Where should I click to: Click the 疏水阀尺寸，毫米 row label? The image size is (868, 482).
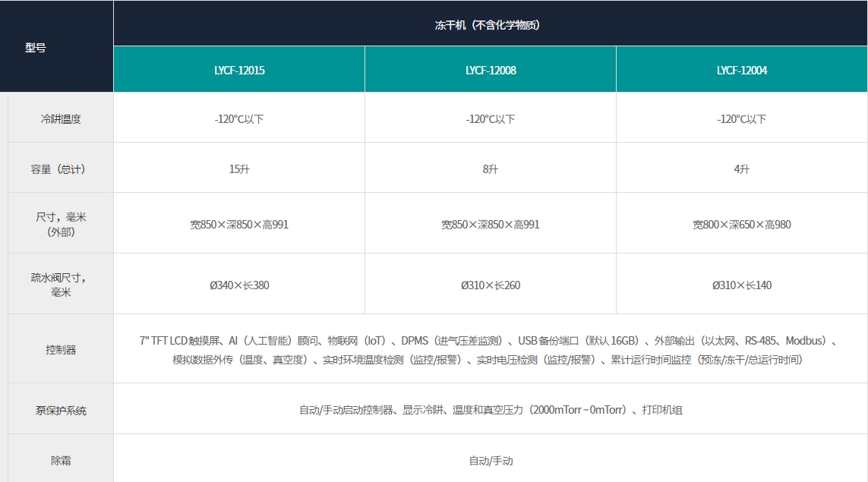pyautogui.click(x=61, y=285)
